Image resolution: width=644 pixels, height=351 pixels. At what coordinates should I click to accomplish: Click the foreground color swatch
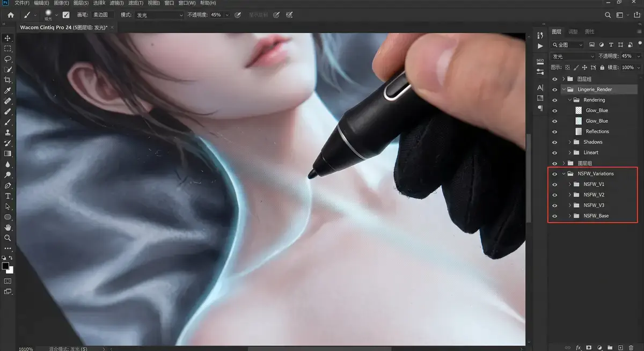pyautogui.click(x=5, y=266)
